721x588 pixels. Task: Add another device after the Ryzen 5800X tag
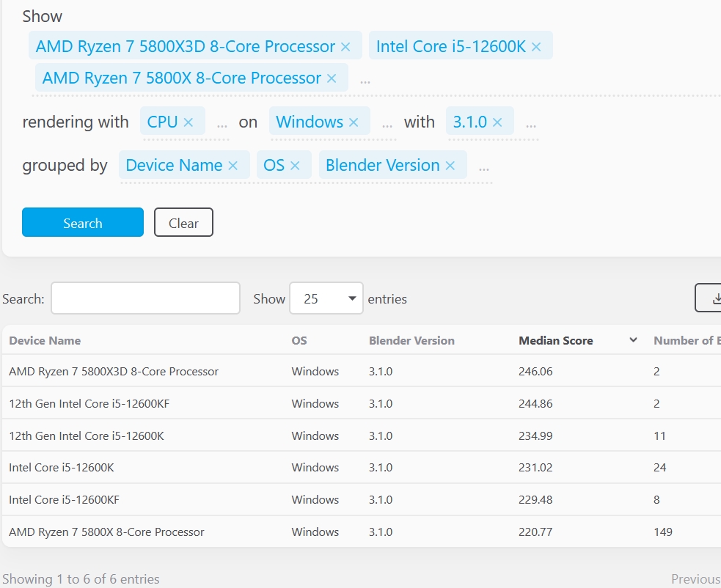[x=365, y=82]
